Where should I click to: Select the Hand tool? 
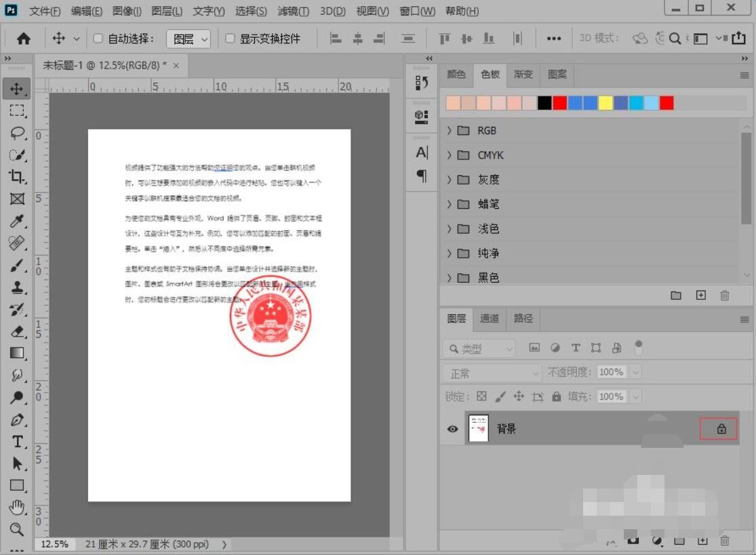[x=18, y=508]
